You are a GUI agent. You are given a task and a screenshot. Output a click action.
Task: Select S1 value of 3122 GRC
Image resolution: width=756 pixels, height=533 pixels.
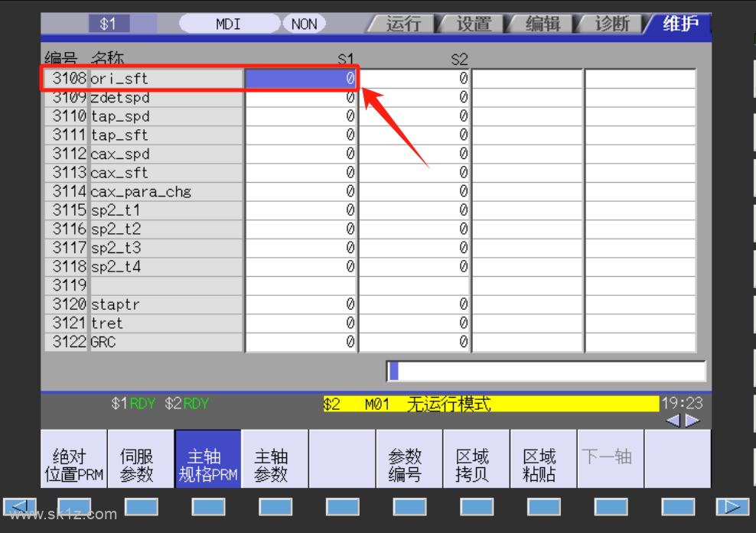pos(301,342)
